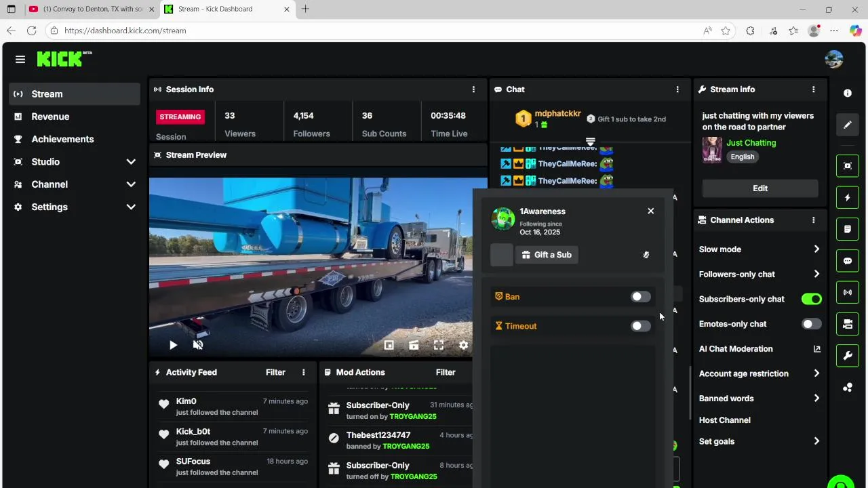The height and width of the screenshot is (488, 868).
Task: Open Just Chatting category link
Action: [751, 143]
